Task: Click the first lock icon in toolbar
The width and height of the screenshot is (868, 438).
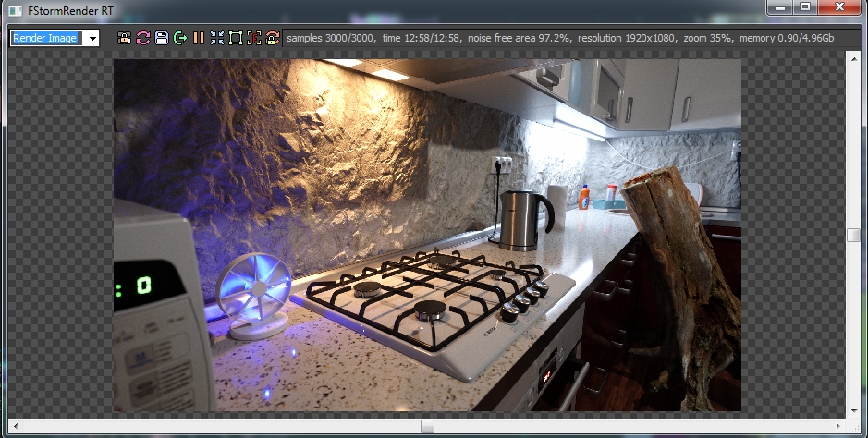Action: coord(125,38)
